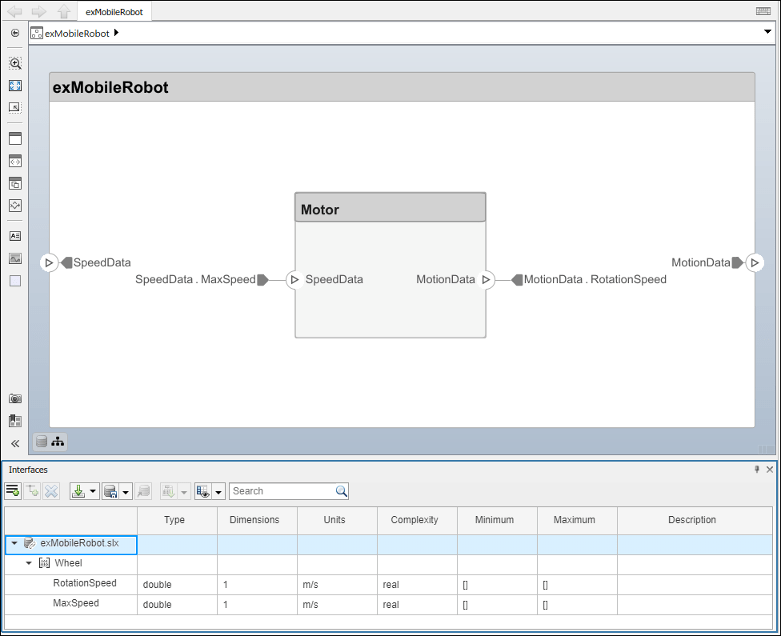Add a Component from the palette
Image resolution: width=781 pixels, height=636 pixels.
tap(15, 138)
